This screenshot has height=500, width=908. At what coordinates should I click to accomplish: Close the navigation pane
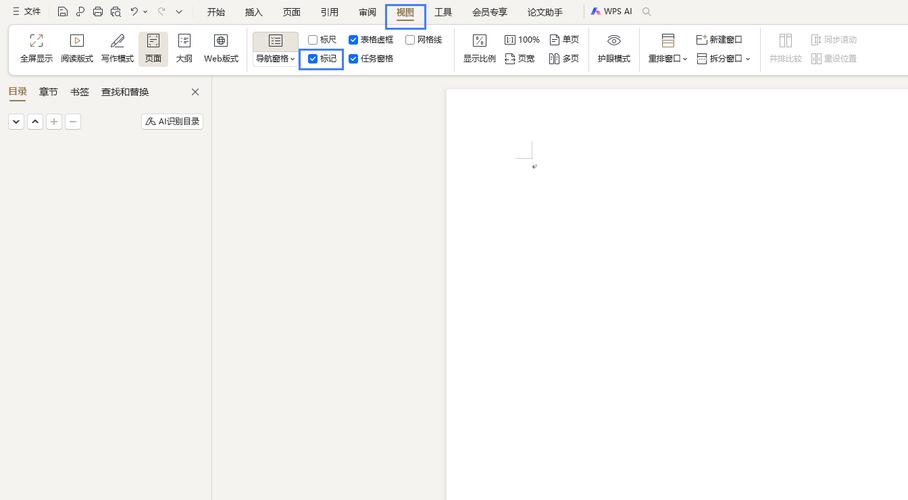(x=195, y=92)
